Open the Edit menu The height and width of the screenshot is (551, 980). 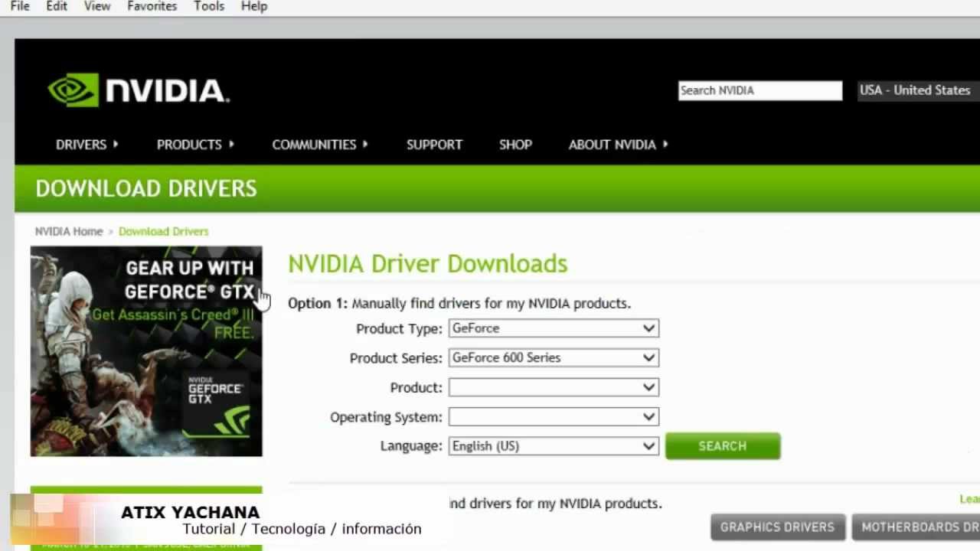[x=57, y=6]
